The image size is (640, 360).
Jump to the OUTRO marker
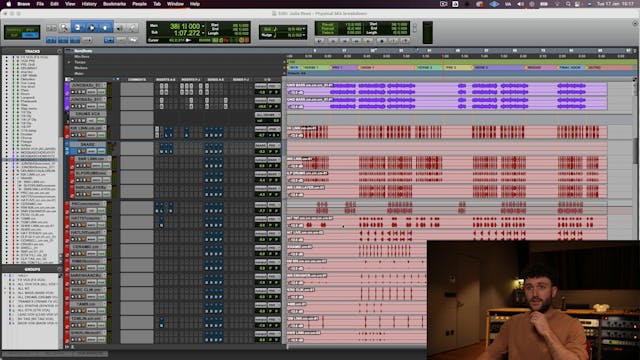pyautogui.click(x=596, y=67)
